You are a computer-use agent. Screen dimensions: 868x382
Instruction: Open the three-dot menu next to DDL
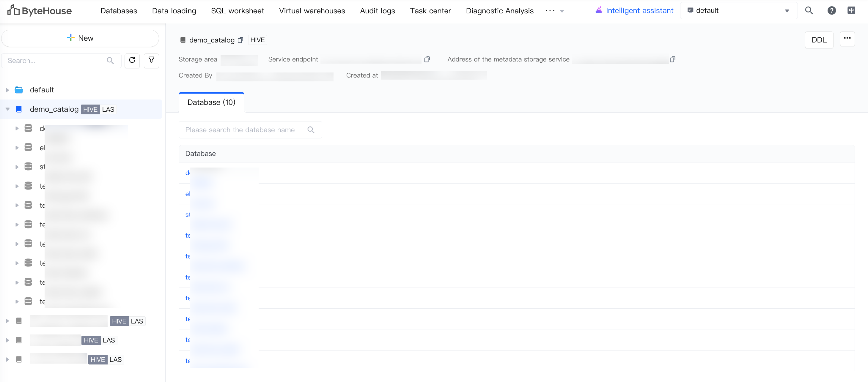pyautogui.click(x=847, y=38)
